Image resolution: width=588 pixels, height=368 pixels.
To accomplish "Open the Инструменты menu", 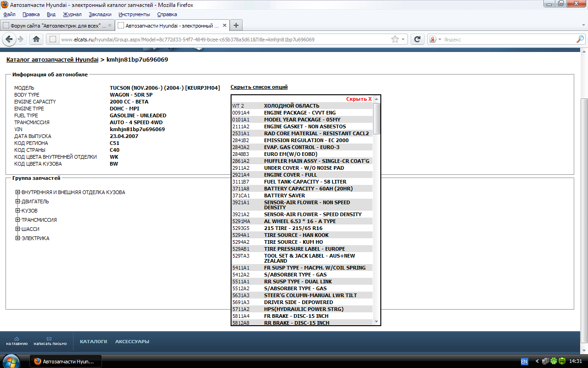I will point(134,14).
